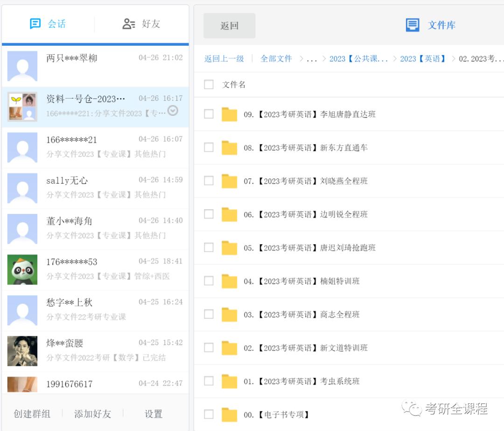Switch to the 好友 friends tab
504x431 pixels.
[x=141, y=24]
